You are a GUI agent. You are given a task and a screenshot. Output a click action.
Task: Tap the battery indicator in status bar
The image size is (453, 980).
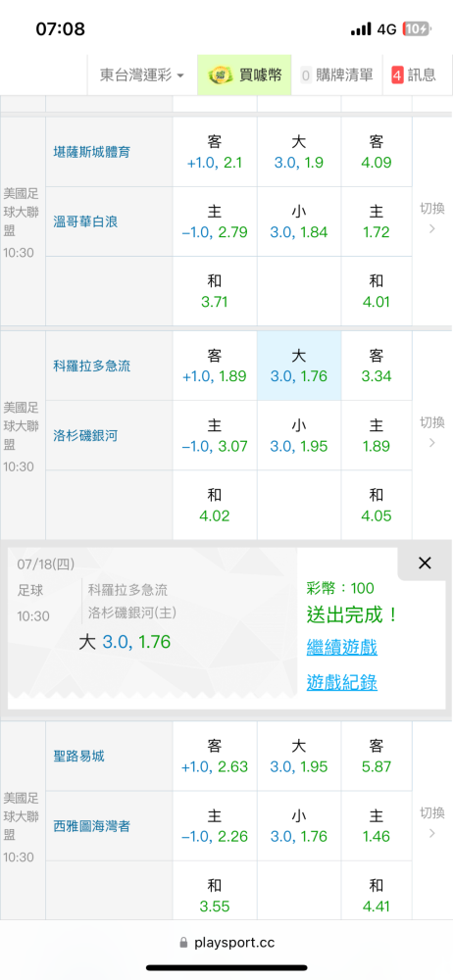point(417,28)
